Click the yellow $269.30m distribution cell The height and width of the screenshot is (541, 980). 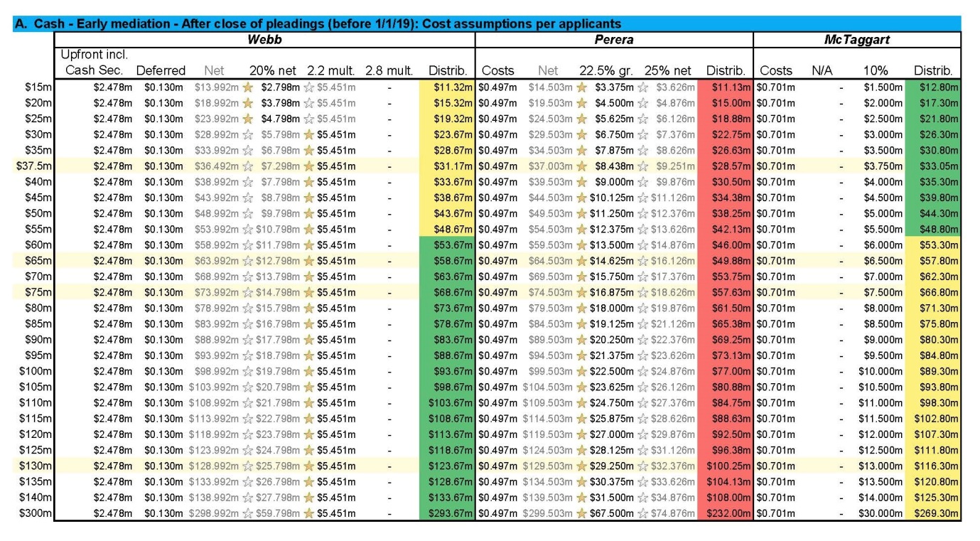point(932,513)
